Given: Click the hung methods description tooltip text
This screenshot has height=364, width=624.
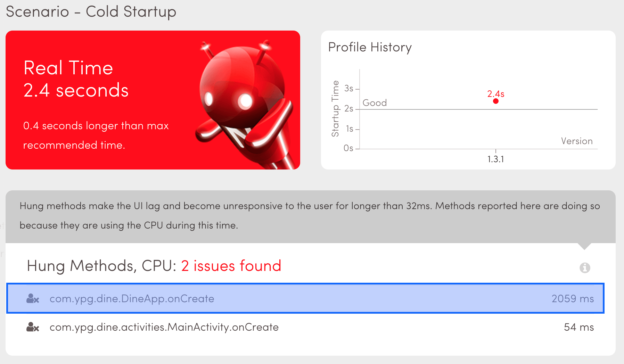Looking at the screenshot, I should click(x=309, y=216).
